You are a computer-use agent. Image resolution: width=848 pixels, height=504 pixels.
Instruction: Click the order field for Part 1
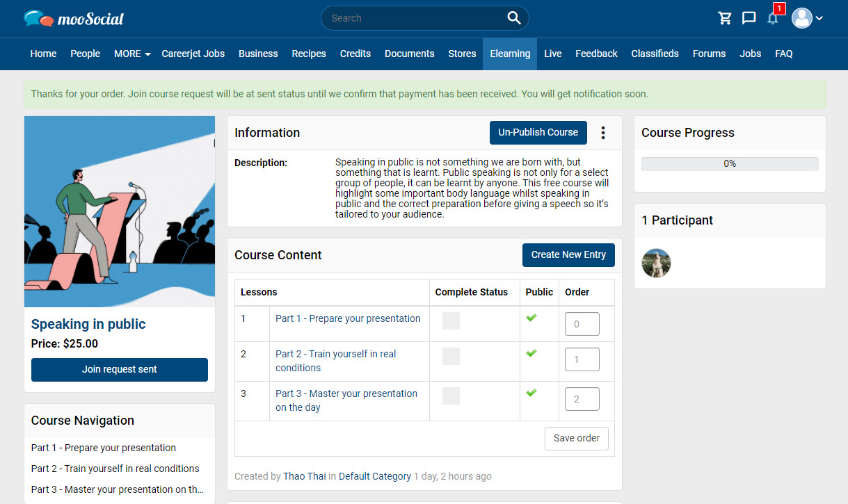(582, 324)
